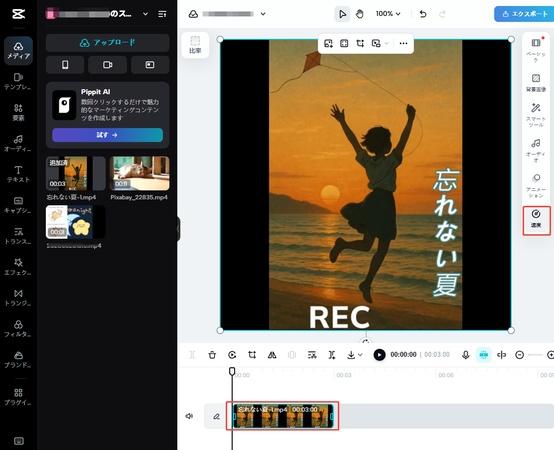The width and height of the screenshot is (554, 450).
Task: Open the テキスト text sidebar tab
Action: click(x=18, y=174)
